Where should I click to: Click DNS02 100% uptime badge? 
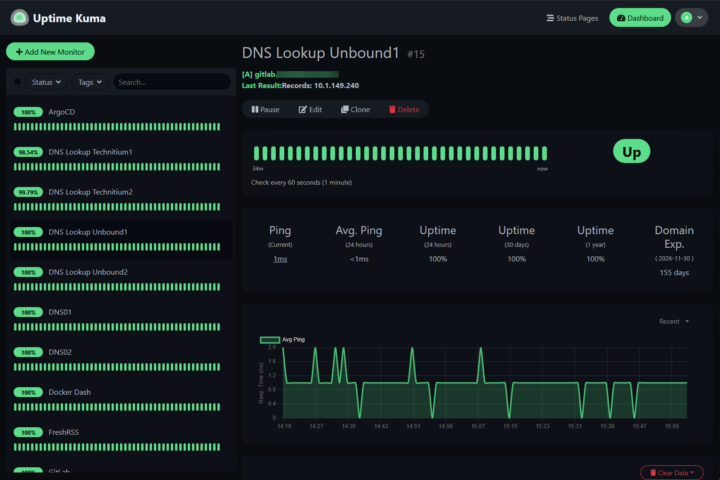point(28,352)
